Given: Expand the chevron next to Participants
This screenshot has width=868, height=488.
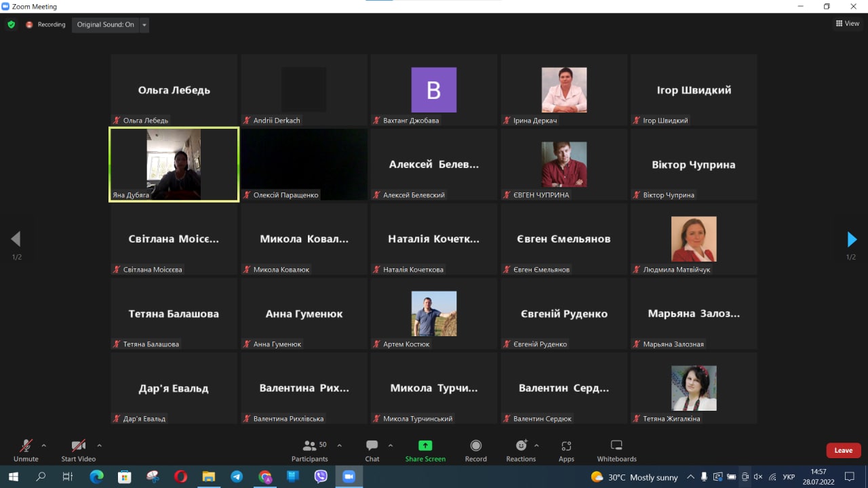Looking at the screenshot, I should point(339,445).
